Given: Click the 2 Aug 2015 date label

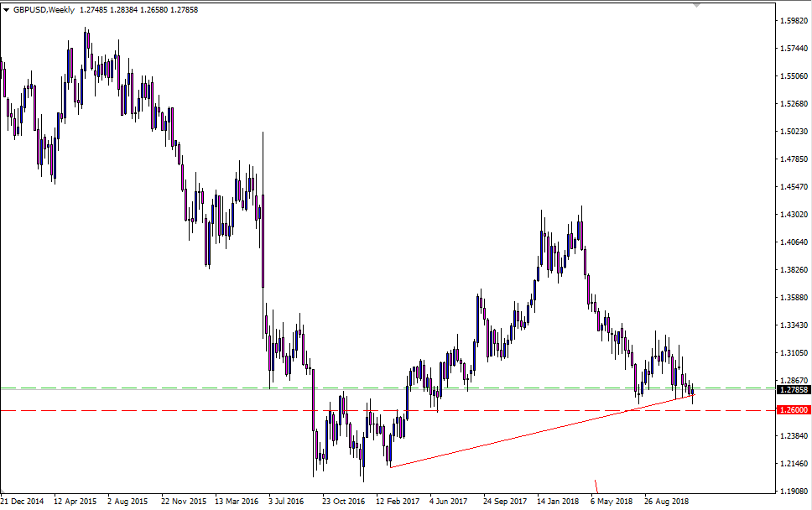Looking at the screenshot, I should pos(128,502).
